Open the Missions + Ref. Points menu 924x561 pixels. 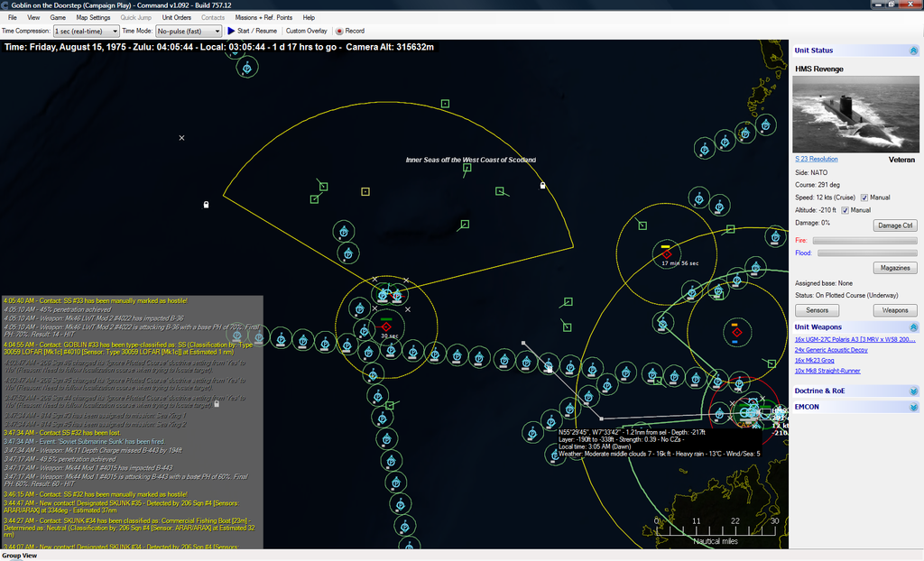click(263, 17)
